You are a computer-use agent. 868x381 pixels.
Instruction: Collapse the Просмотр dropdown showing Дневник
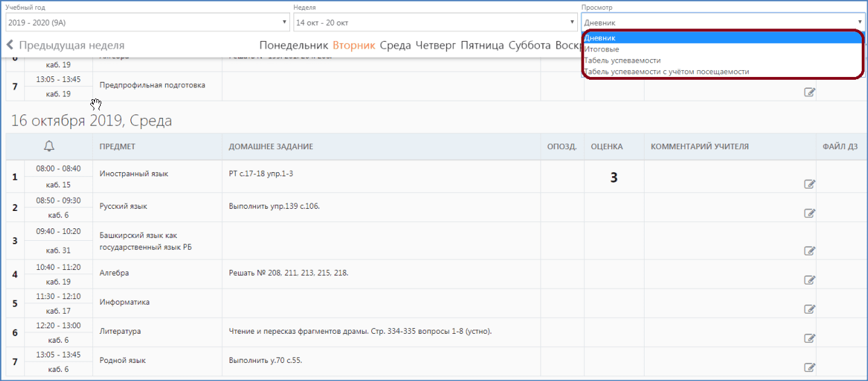coord(723,22)
